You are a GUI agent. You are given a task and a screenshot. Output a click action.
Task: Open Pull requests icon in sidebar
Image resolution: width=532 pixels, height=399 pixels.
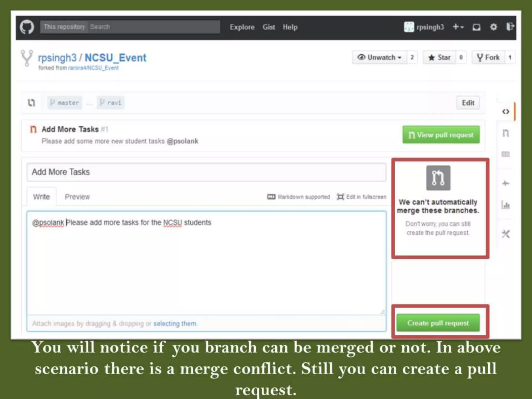click(x=506, y=133)
